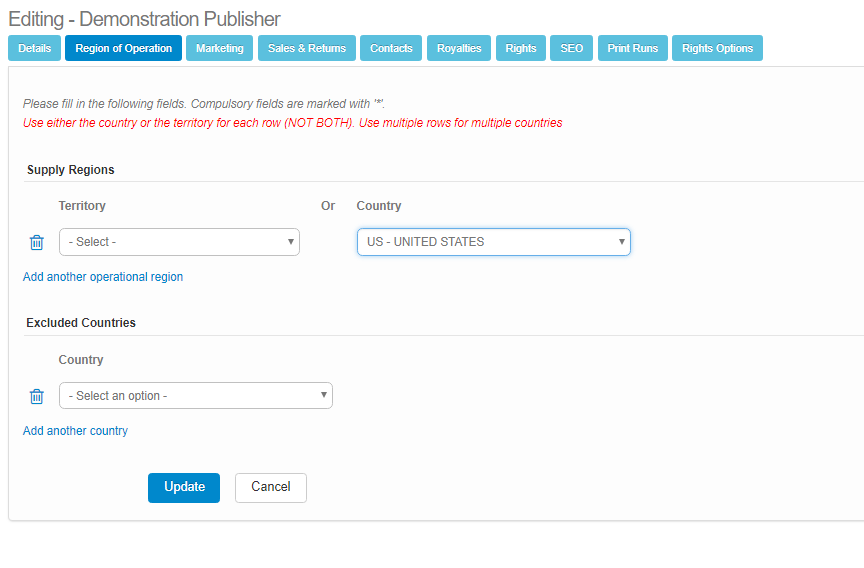Open the Sales & Returns tab

pyautogui.click(x=306, y=48)
